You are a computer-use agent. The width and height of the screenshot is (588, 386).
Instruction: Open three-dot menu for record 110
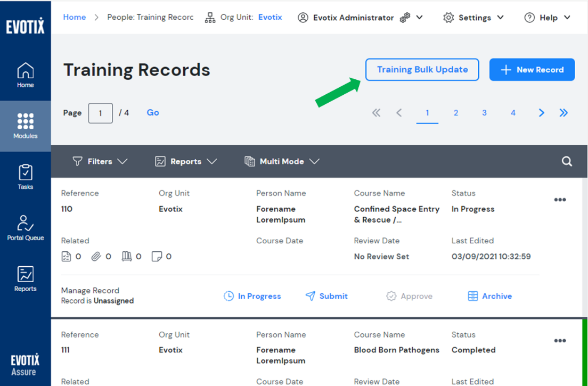(560, 200)
